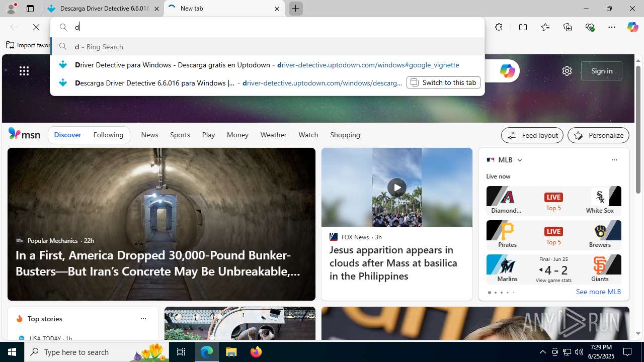The width and height of the screenshot is (644, 362).
Task: Open the Top stories heading
Action: (45, 319)
